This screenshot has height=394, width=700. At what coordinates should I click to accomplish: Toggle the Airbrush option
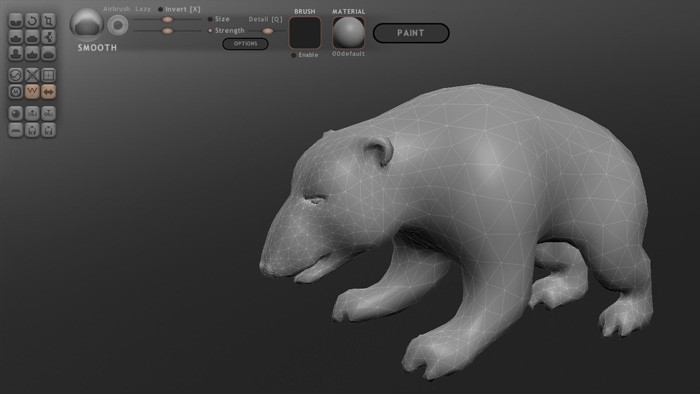click(117, 9)
